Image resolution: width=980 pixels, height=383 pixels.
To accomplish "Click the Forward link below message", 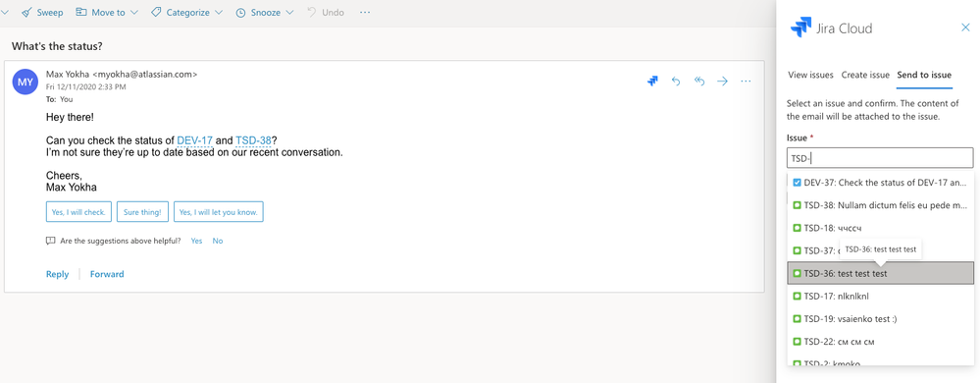I will [107, 274].
